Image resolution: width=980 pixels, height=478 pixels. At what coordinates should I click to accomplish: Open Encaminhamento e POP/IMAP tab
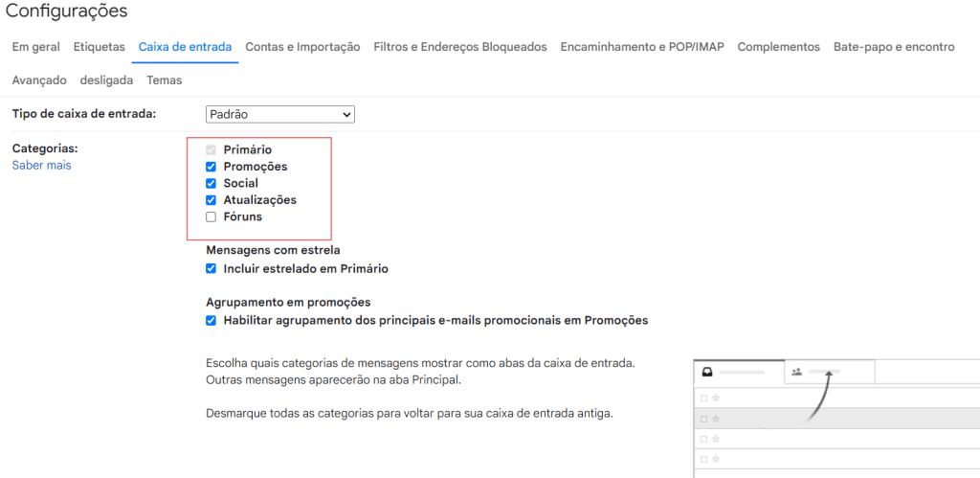pyautogui.click(x=642, y=47)
